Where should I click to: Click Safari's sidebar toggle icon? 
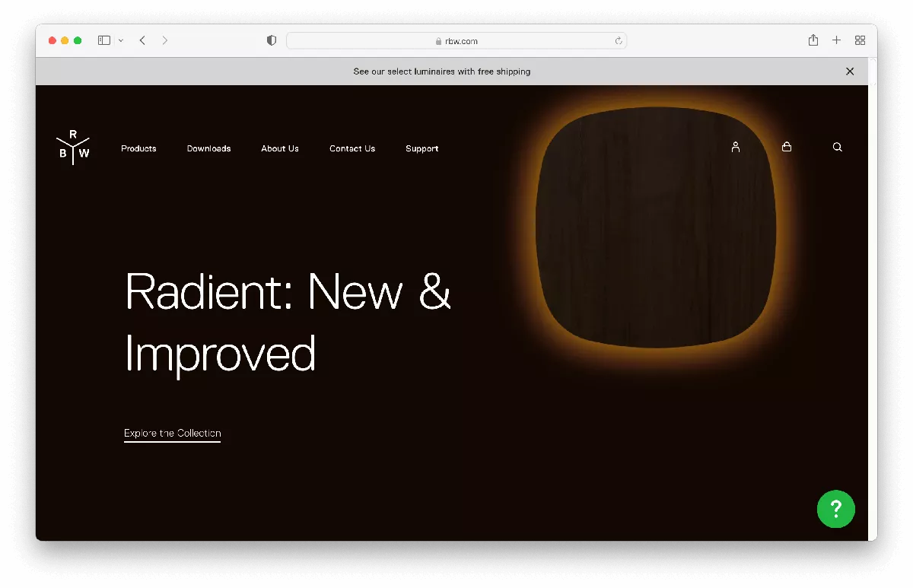(x=104, y=40)
